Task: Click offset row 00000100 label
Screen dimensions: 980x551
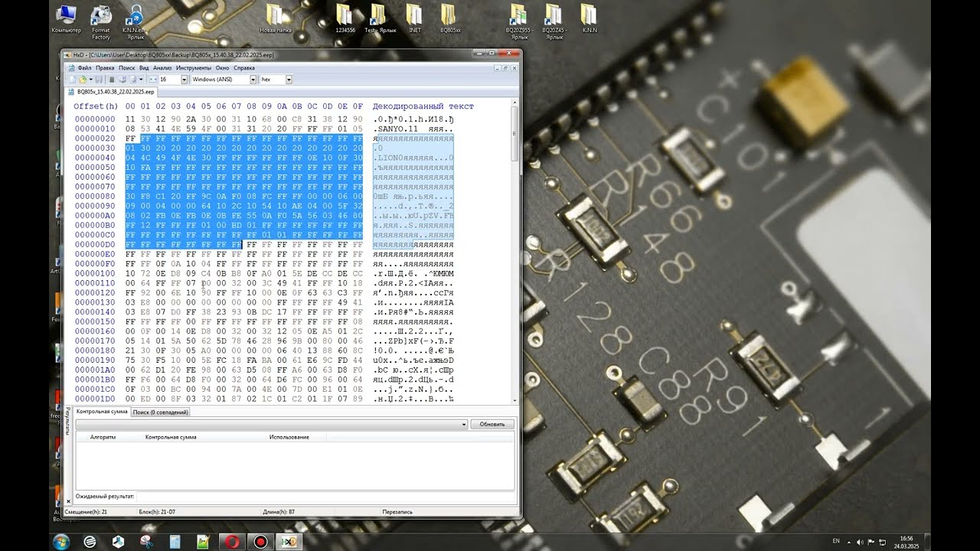Action: point(94,273)
